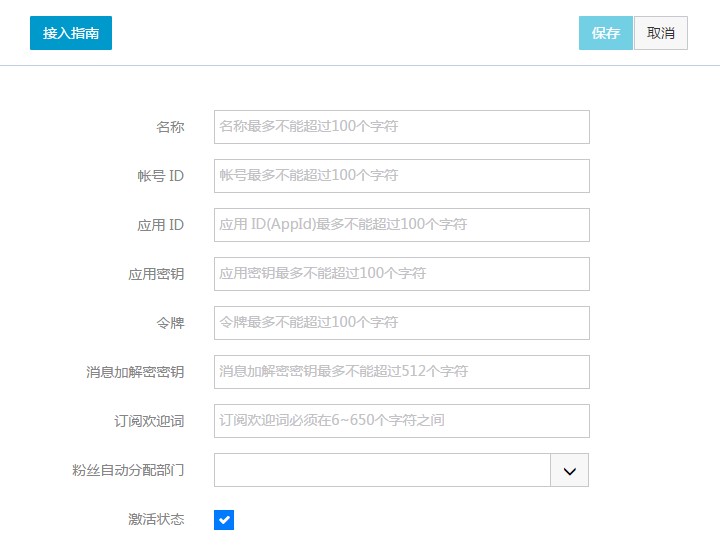This screenshot has width=720, height=550.
Task: Click inside the 订阅欢迎词 field
Action: tap(401, 421)
